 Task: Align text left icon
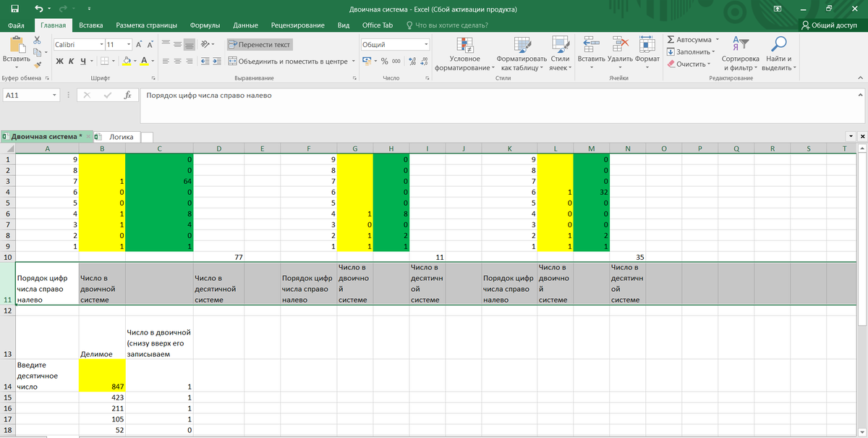pyautogui.click(x=166, y=61)
